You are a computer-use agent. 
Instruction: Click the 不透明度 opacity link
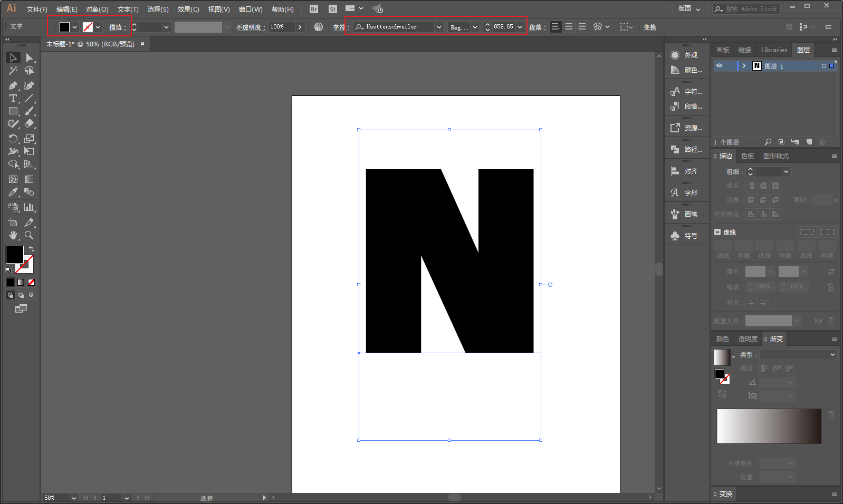pyautogui.click(x=250, y=27)
